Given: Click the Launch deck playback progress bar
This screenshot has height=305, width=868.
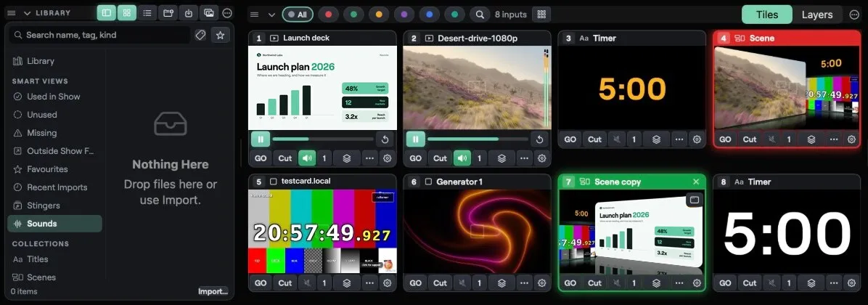Looking at the screenshot, I should [323, 139].
